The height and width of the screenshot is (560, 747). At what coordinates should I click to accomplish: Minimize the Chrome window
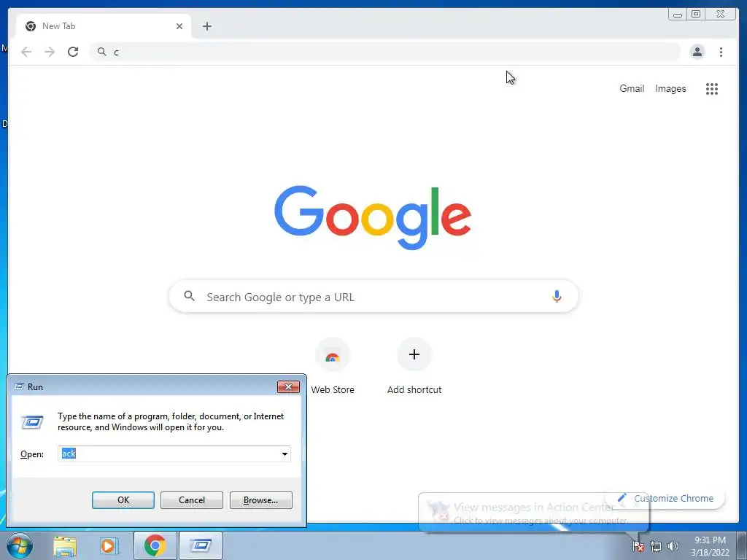point(678,15)
